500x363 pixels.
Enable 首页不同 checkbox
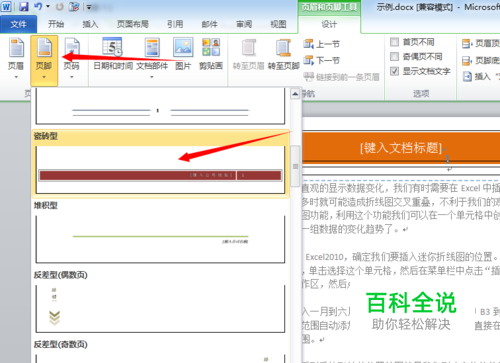pos(395,42)
